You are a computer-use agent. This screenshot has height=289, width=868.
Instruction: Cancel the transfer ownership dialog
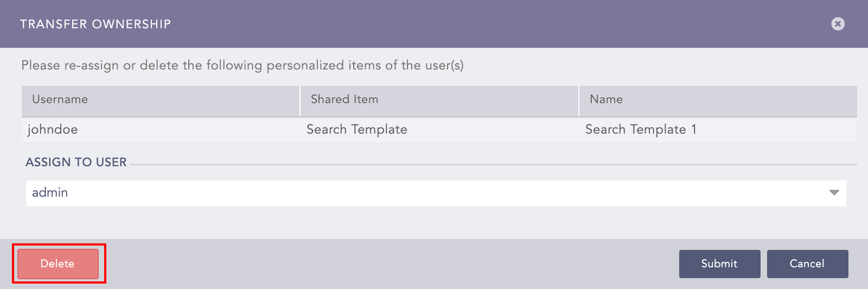[x=807, y=264]
